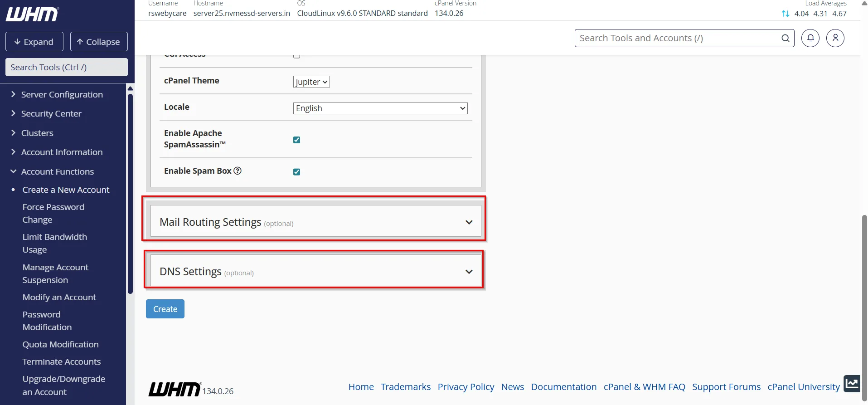Viewport: 868px width, 405px height.
Task: Open Trademarks footer link
Action: point(406,387)
